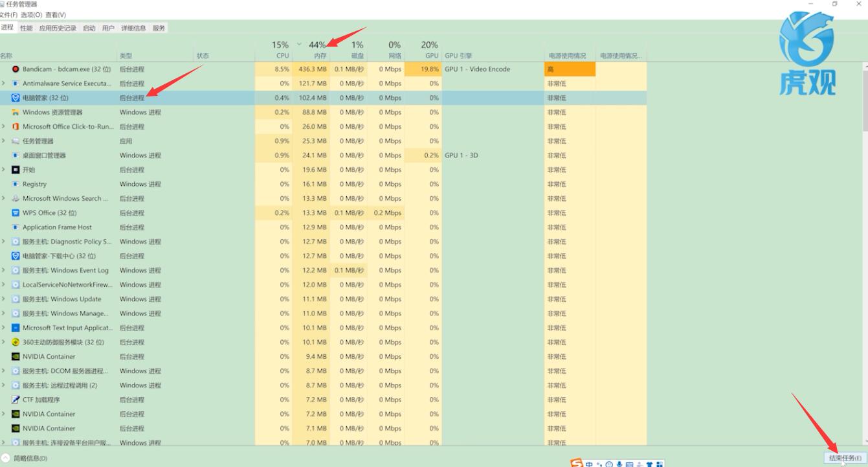Switch to the 详细信息 tab

(x=133, y=28)
